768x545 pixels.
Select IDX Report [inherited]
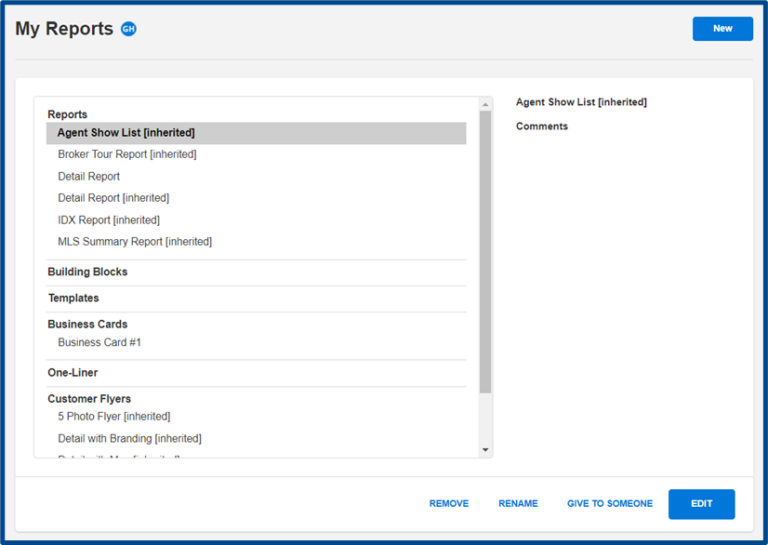click(x=108, y=220)
